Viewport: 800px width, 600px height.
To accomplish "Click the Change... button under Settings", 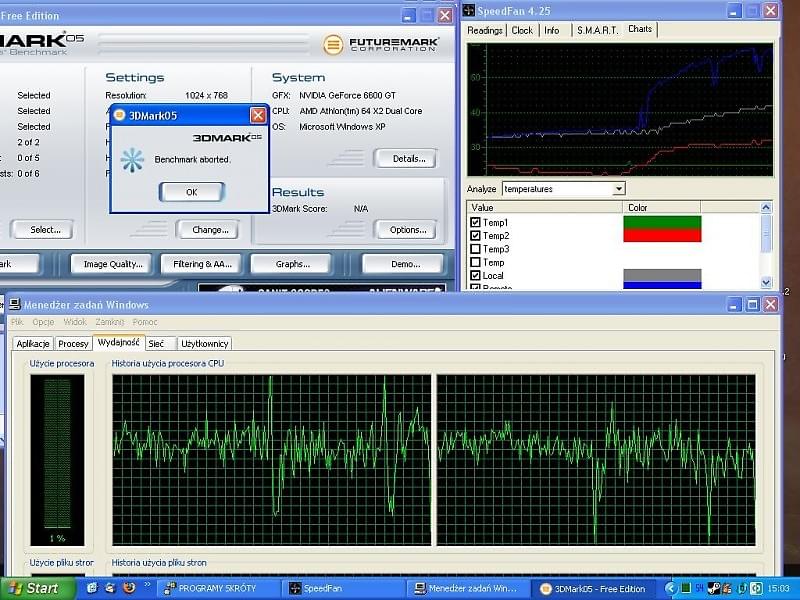I will (x=208, y=230).
